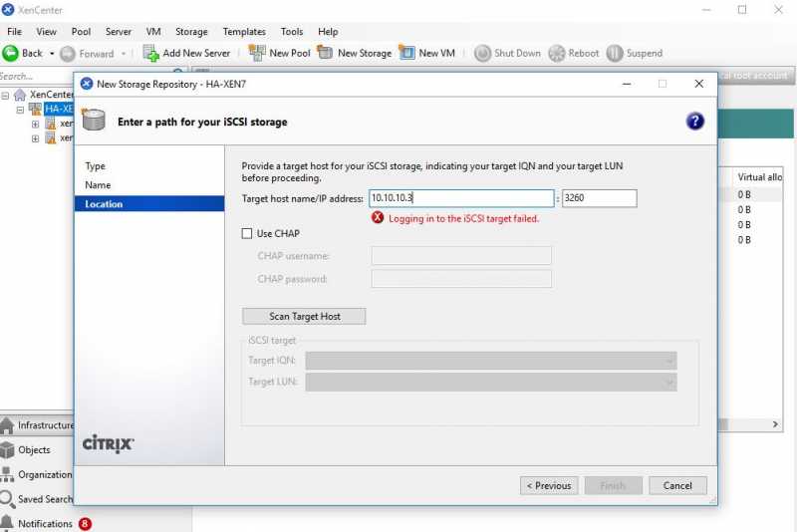The width and height of the screenshot is (797, 532).
Task: Cancel the New Storage Repository wizard
Action: [x=677, y=485]
